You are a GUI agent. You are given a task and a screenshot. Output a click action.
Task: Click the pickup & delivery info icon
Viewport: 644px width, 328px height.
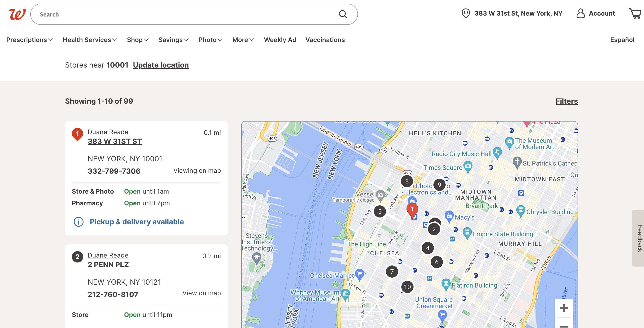click(x=78, y=222)
